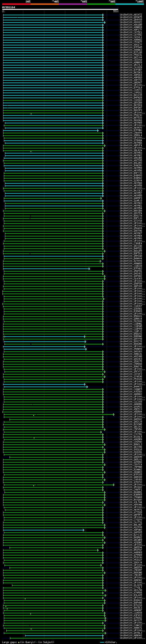The height and width of the screenshot is (644, 146).
Task: Open hit UniRef100_C6SVL1
Action: tap(131, 37)
